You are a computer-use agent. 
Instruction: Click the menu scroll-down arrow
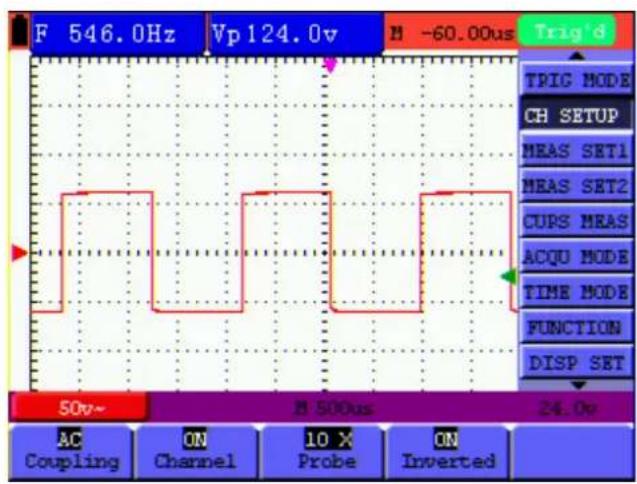578,384
